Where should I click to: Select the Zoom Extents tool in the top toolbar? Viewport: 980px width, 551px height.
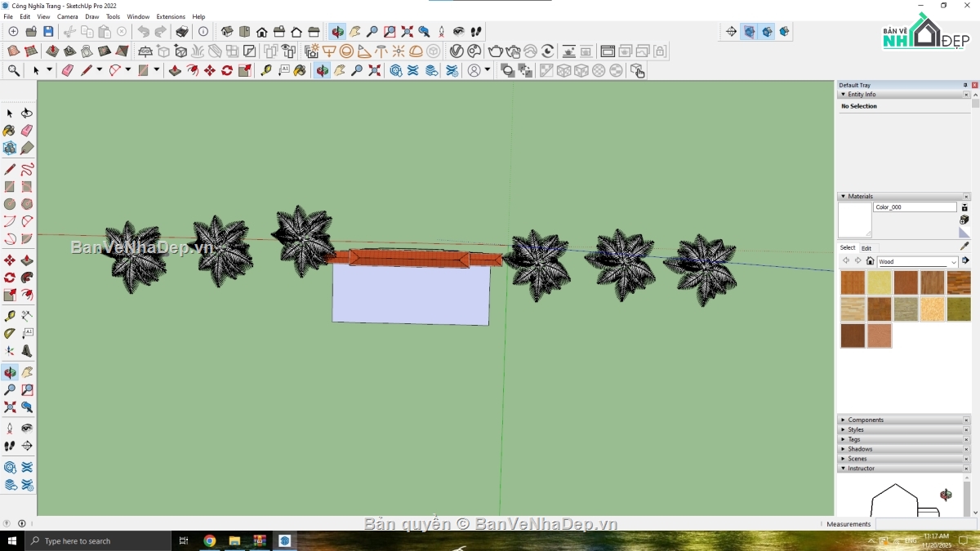[x=407, y=32]
